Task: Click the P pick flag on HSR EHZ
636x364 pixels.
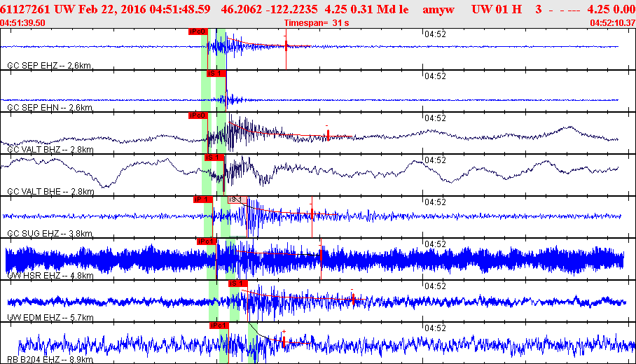Action: [x=206, y=241]
